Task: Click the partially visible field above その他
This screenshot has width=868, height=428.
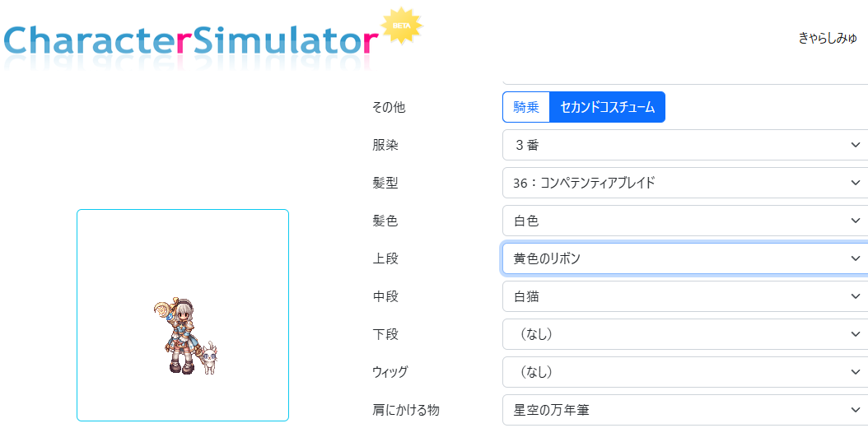Action: [x=684, y=81]
